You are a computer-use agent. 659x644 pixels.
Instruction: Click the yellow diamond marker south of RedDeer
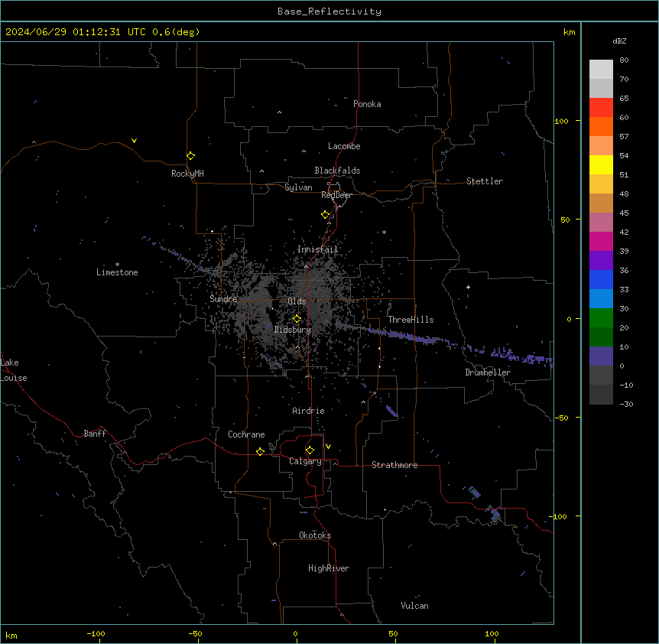(x=326, y=215)
